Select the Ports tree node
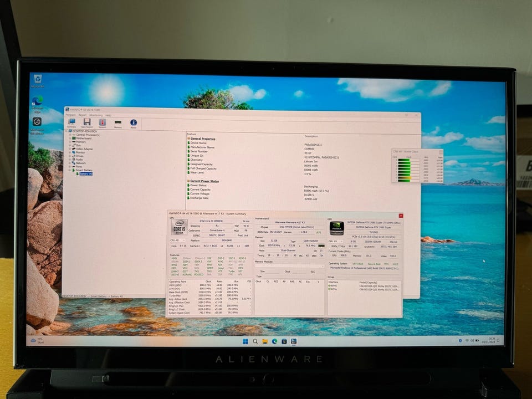 click(77, 167)
